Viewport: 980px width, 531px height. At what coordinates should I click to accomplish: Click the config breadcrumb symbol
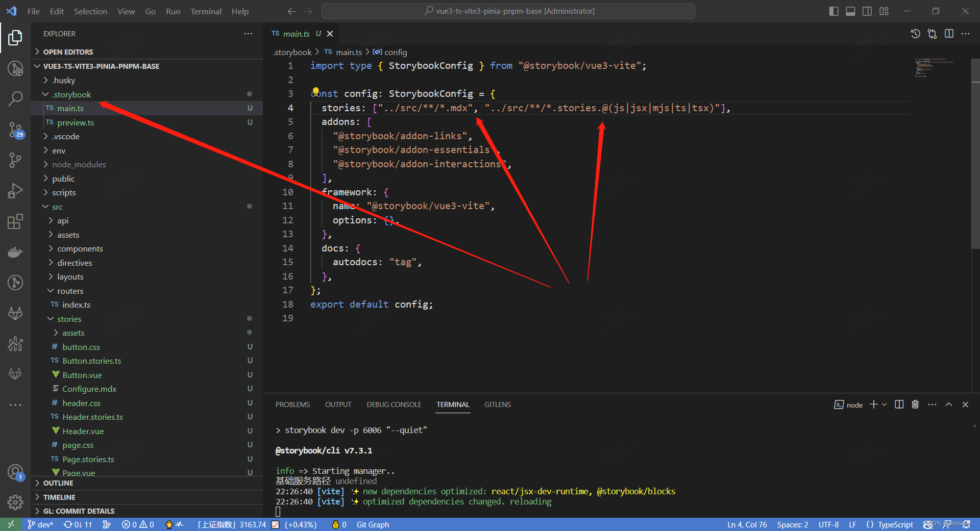click(x=390, y=52)
